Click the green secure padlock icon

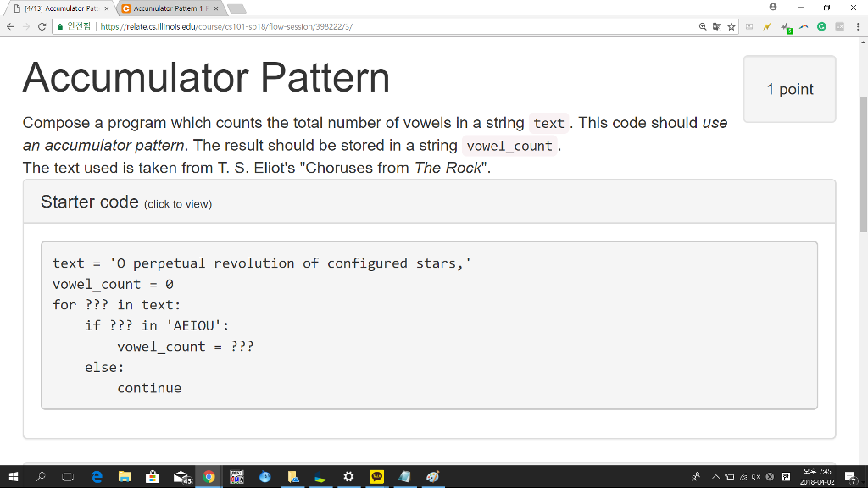coord(61,27)
